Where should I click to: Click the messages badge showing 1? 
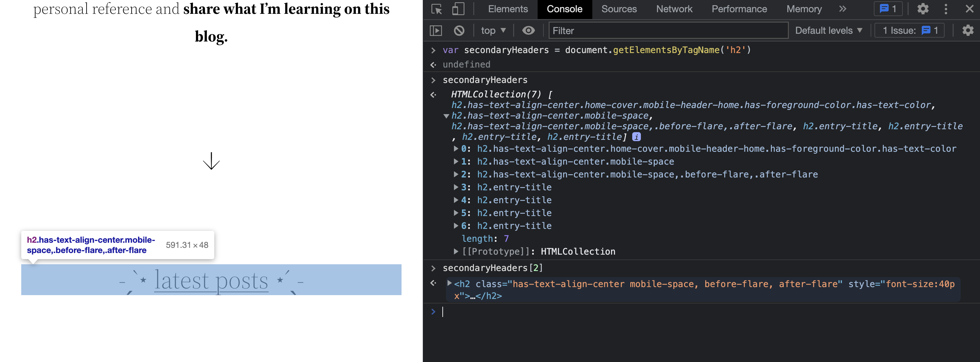click(888, 9)
